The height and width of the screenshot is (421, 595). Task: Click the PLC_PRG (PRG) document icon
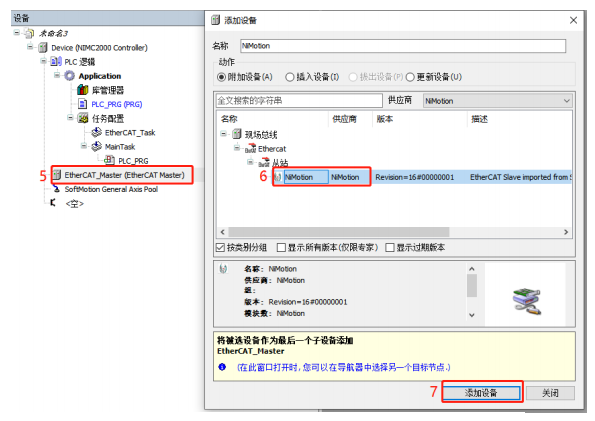pos(82,104)
